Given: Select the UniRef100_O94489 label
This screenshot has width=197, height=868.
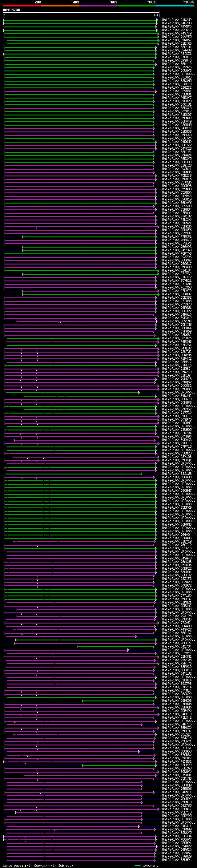Looking at the screenshot, I should [x=177, y=50].
